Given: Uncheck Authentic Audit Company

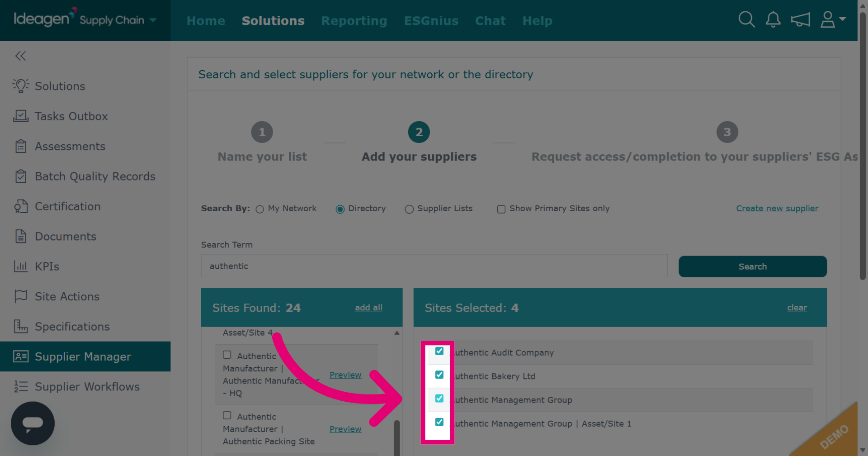Looking at the screenshot, I should (439, 351).
